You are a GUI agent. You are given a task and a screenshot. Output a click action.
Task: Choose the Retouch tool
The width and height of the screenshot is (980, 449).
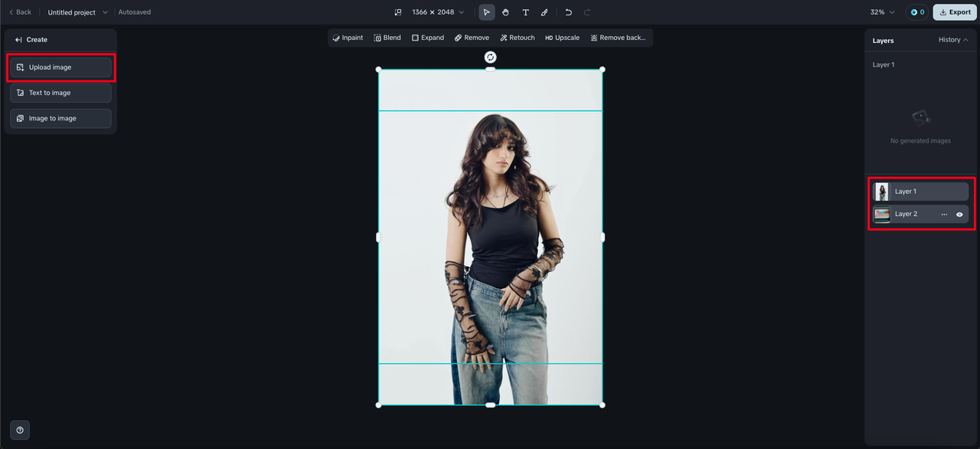[518, 38]
